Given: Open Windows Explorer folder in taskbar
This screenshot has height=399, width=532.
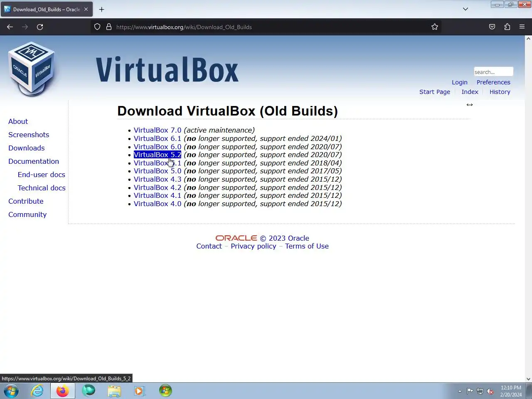Looking at the screenshot, I should 114,391.
